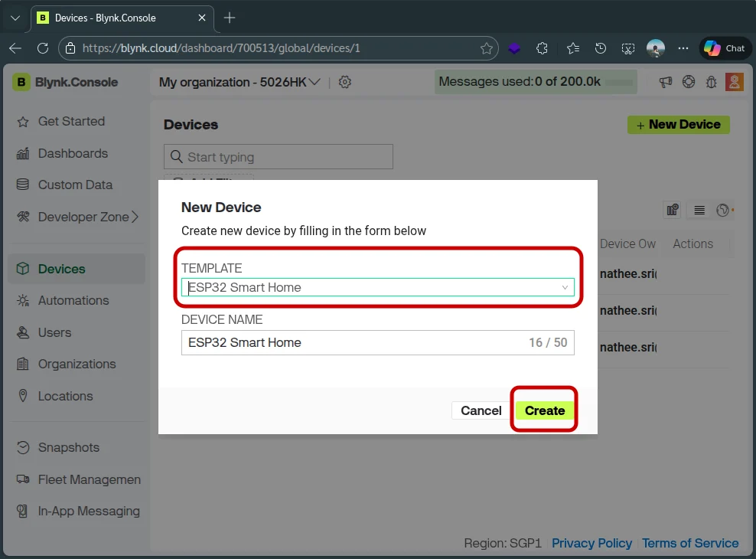Open the user profile avatar in Blynk
This screenshot has width=756, height=559.
[734, 82]
